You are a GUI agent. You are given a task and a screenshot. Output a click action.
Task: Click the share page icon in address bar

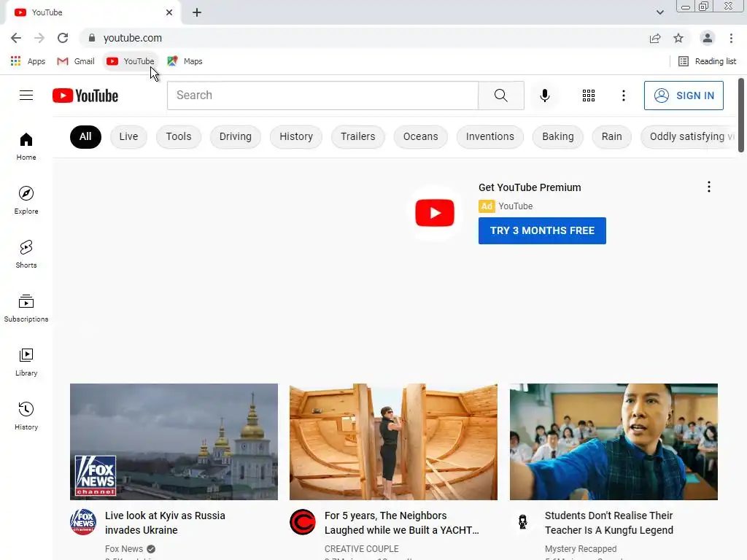(x=655, y=38)
